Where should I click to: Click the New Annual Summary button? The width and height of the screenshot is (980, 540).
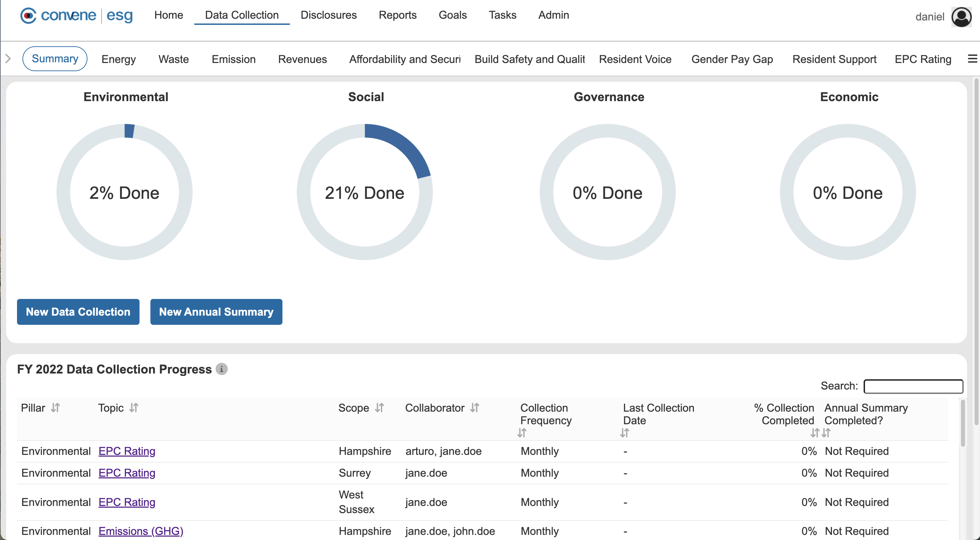[x=216, y=312]
